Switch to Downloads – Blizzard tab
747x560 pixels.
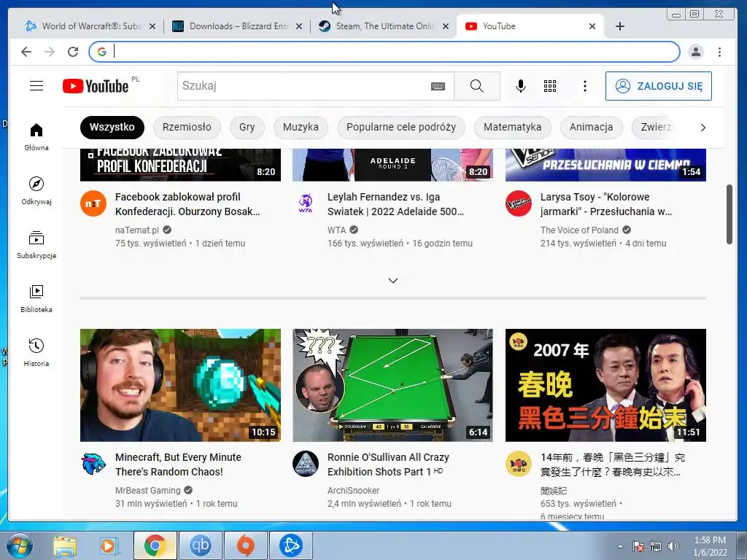(238, 26)
